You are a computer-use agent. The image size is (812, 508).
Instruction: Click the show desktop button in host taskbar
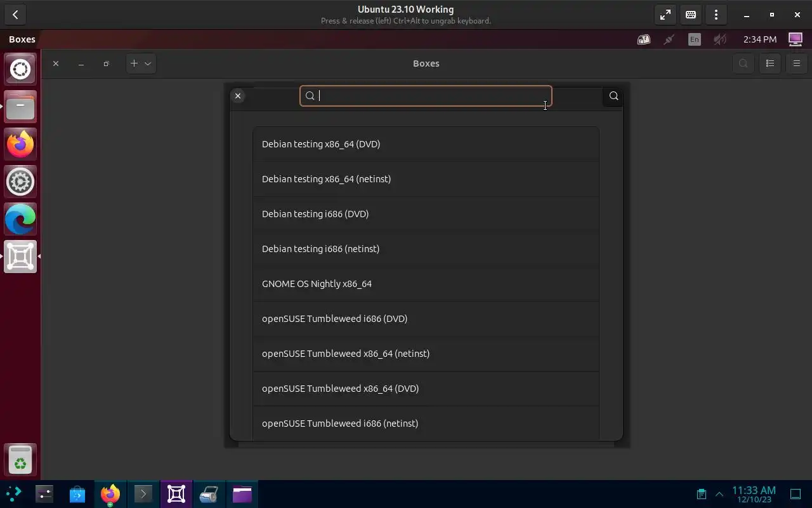point(796,494)
